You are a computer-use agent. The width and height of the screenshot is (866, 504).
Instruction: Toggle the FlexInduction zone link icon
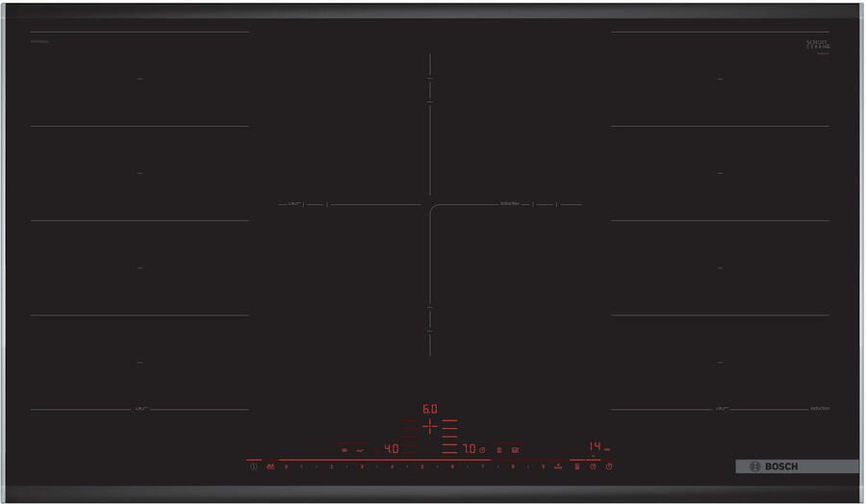tap(499, 450)
